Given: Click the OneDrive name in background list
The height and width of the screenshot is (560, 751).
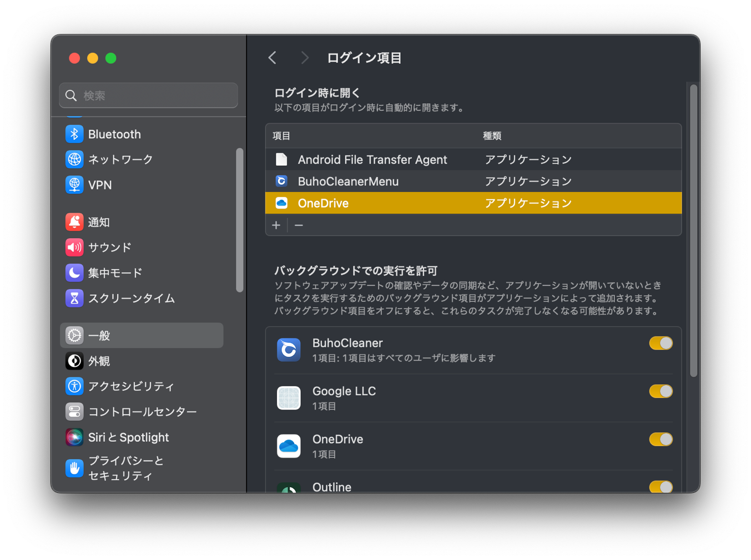Looking at the screenshot, I should pos(337,440).
